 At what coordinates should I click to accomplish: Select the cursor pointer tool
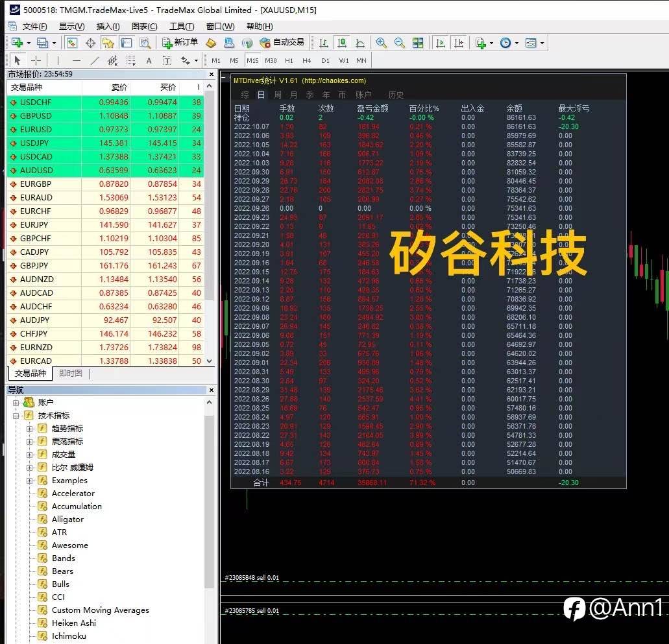click(18, 60)
